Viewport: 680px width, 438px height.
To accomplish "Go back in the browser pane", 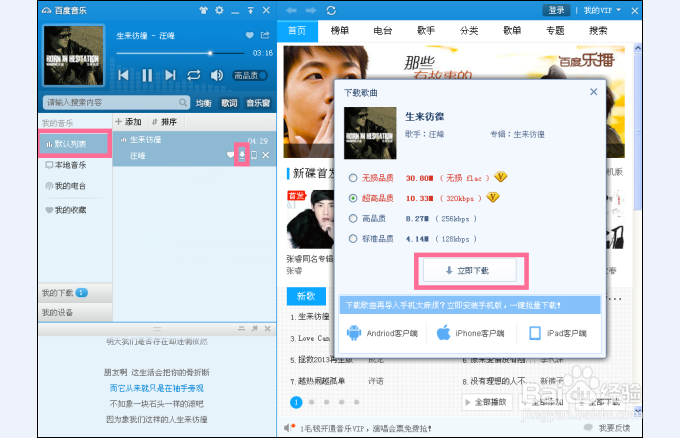I will [291, 10].
